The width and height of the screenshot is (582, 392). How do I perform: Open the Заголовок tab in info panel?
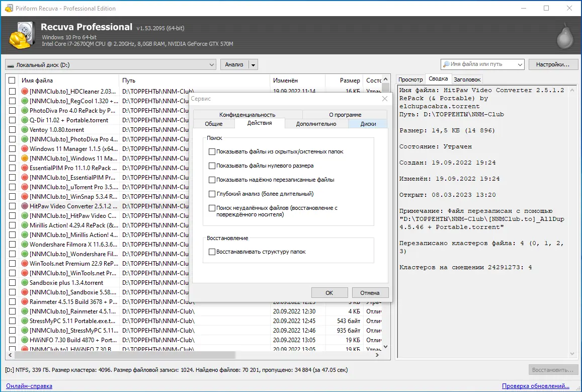coord(467,80)
